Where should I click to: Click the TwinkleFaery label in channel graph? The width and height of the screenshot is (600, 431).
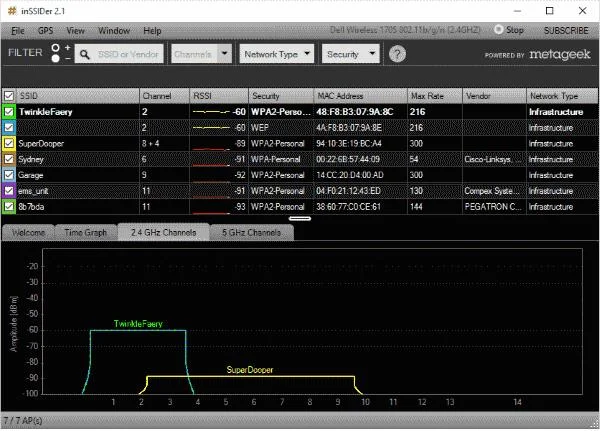click(x=138, y=324)
